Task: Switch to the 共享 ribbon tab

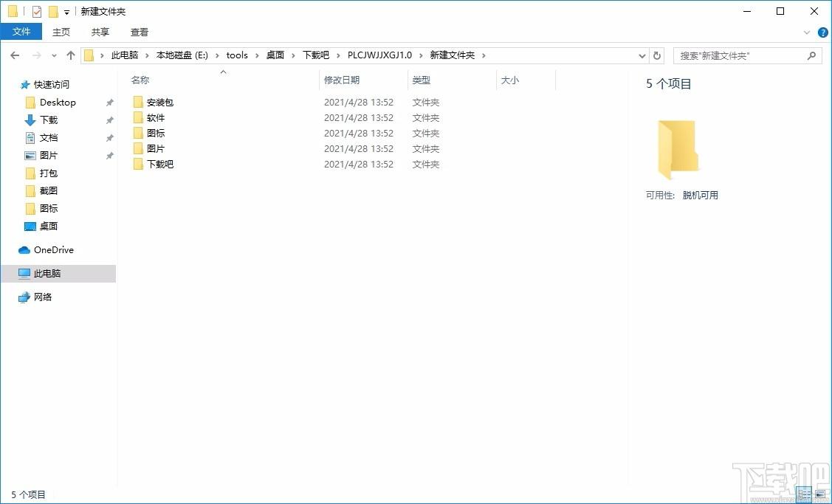Action: tap(100, 32)
